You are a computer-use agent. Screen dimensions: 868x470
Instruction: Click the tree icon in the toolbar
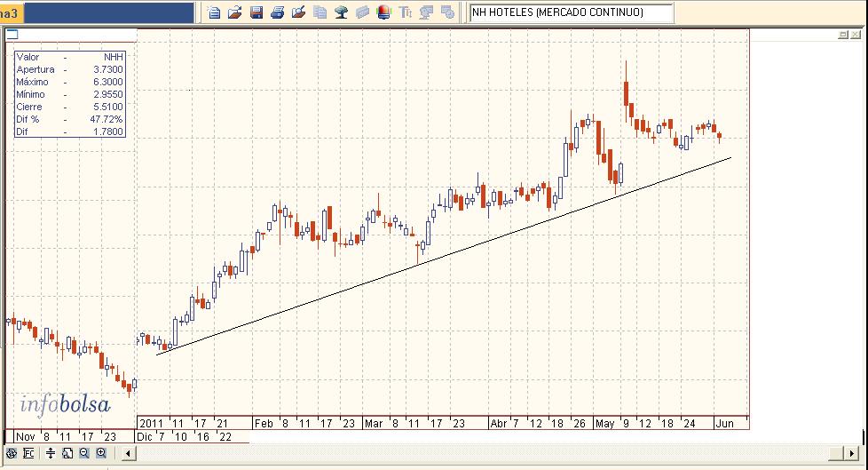point(341,12)
